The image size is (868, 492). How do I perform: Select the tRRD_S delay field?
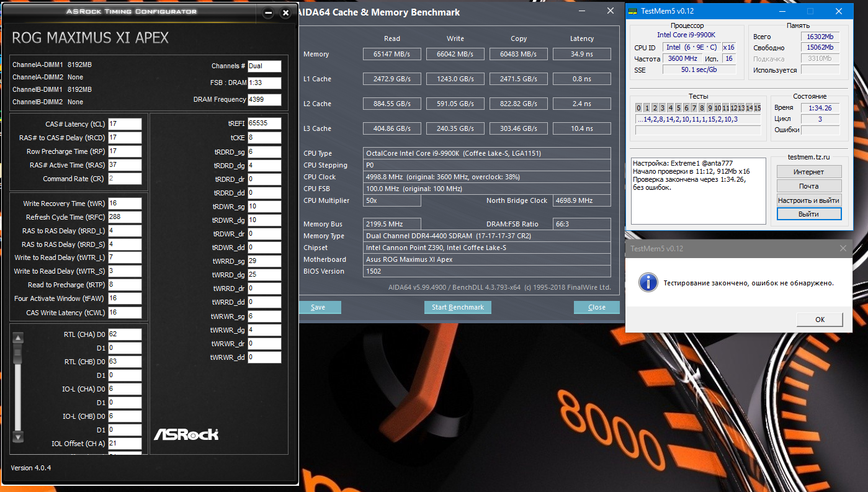coord(125,244)
